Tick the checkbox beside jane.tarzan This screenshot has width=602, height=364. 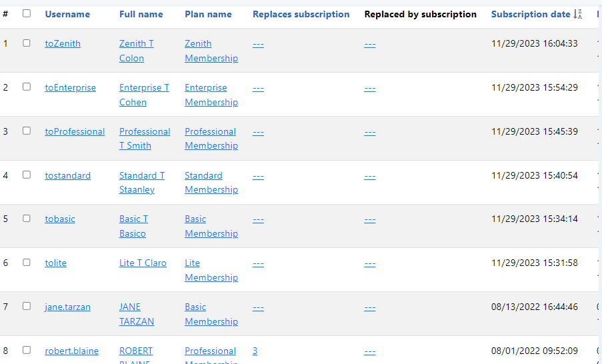[27, 306]
